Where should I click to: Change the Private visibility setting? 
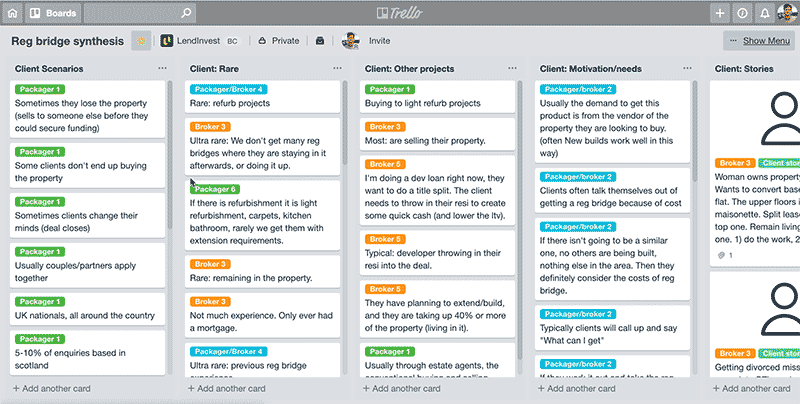[x=278, y=41]
